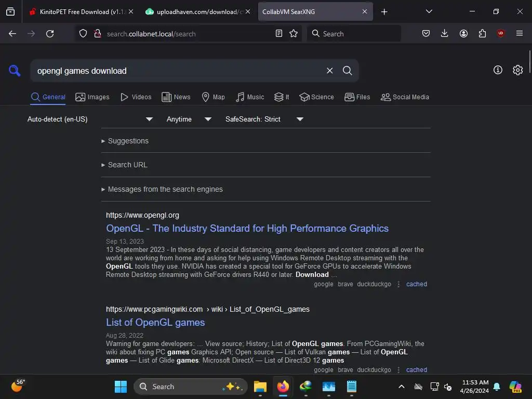Click the https://www.pcgamingwiki.com URL text
Viewport: 532px width, 399px height.
[154, 309]
